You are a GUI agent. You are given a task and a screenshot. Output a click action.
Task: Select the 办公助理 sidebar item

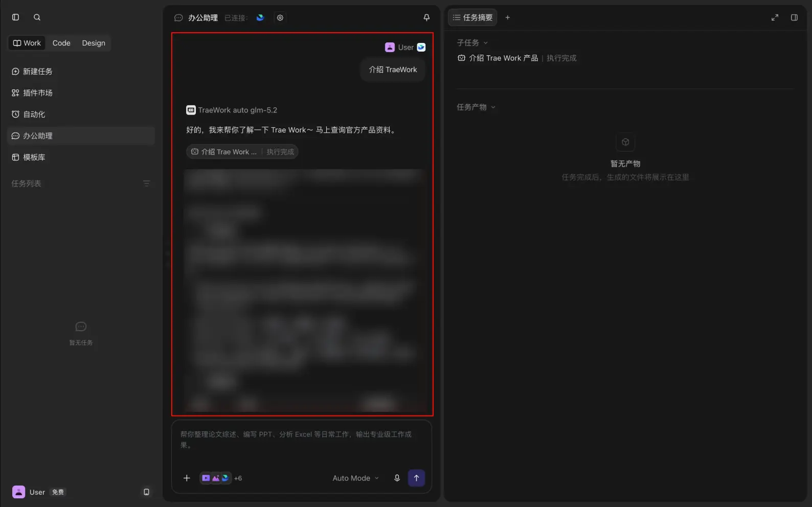81,136
